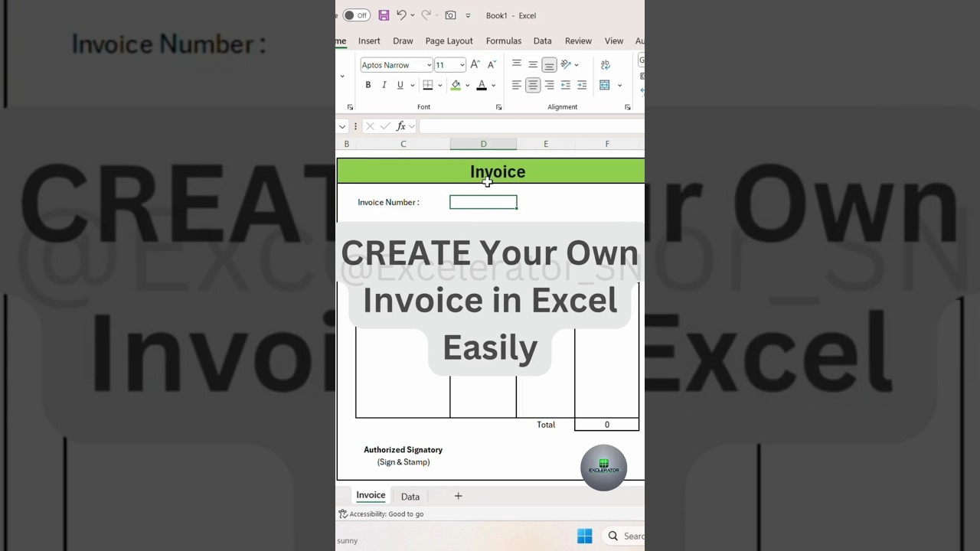Screen dimensions: 980x551
Task: Apply the green Fill Color bucket
Action: [456, 85]
